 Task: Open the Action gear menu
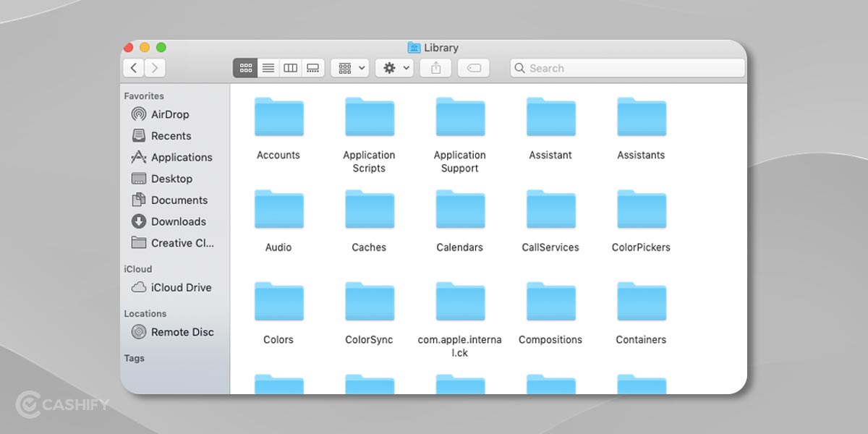393,67
